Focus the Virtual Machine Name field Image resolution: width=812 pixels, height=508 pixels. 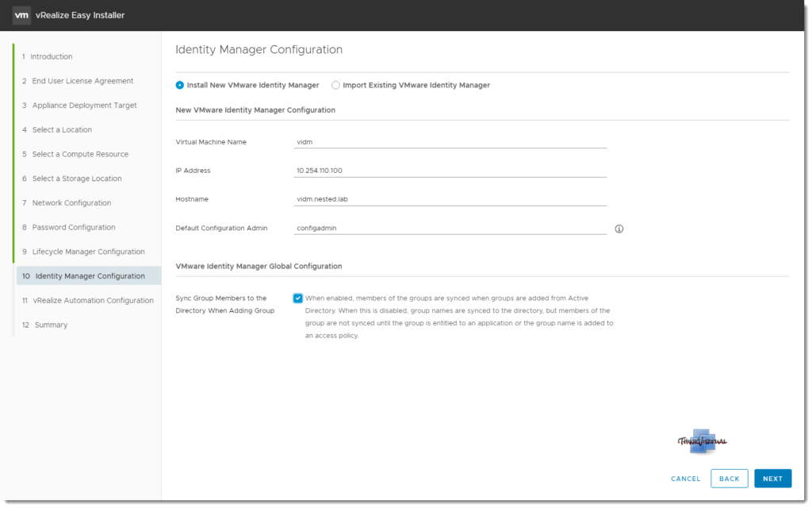pyautogui.click(x=450, y=142)
